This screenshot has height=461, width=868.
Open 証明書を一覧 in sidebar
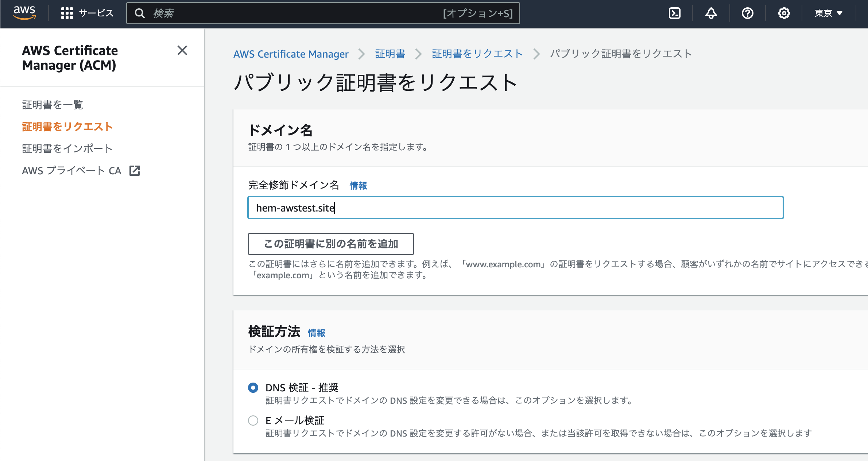pyautogui.click(x=53, y=105)
